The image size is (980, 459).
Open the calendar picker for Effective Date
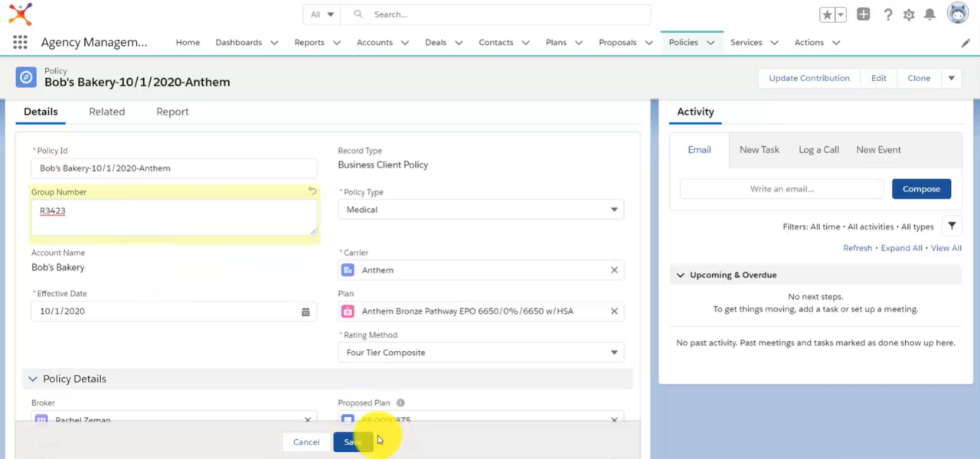(x=305, y=311)
